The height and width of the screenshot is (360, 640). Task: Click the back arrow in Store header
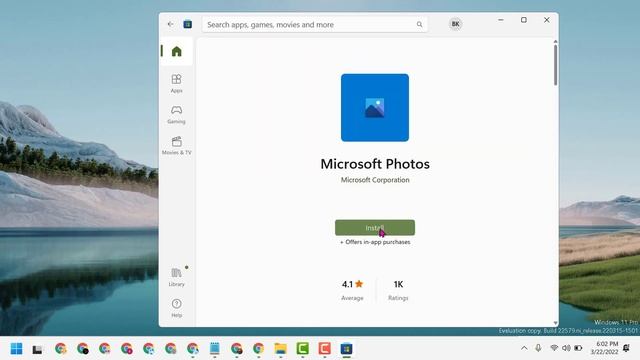(x=171, y=24)
